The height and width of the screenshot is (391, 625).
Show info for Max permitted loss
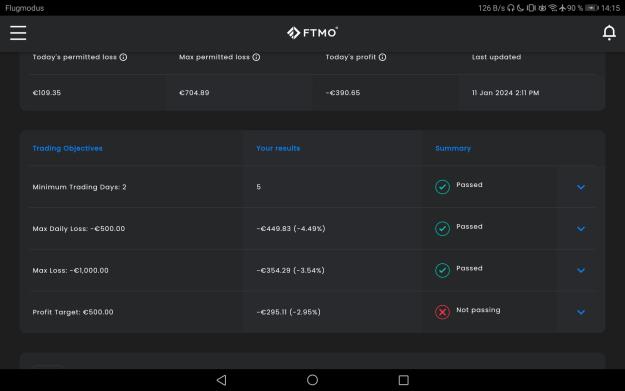pos(256,57)
